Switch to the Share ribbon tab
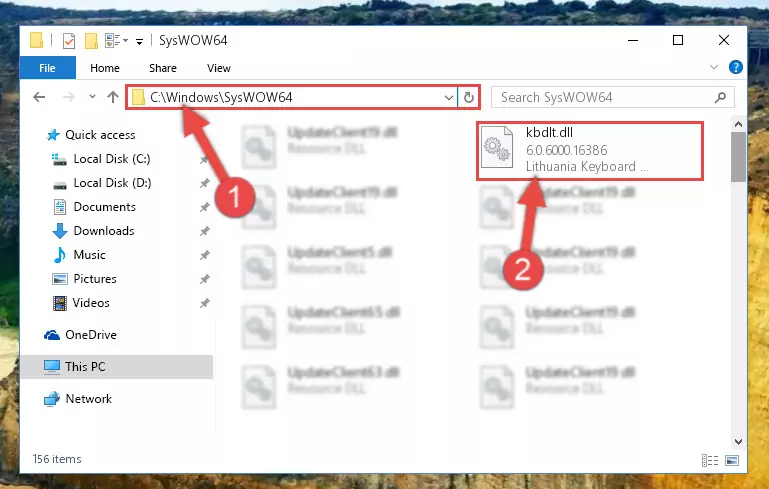The width and height of the screenshot is (769, 489). coord(163,68)
